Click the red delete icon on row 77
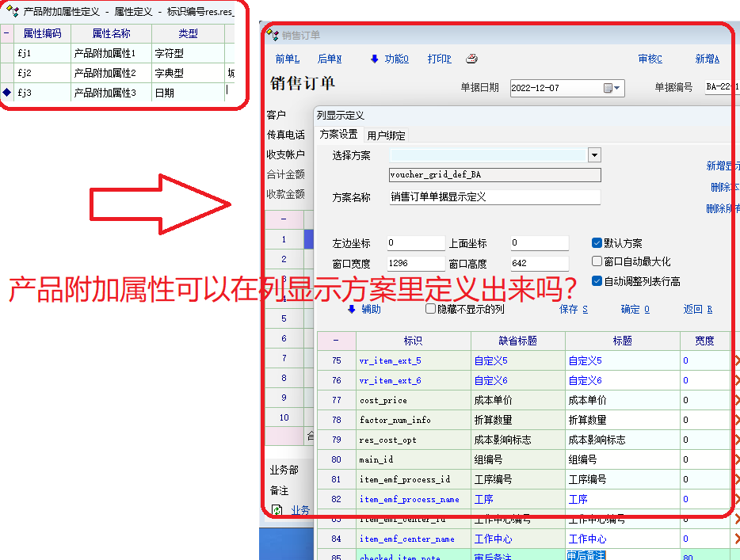 (736, 400)
